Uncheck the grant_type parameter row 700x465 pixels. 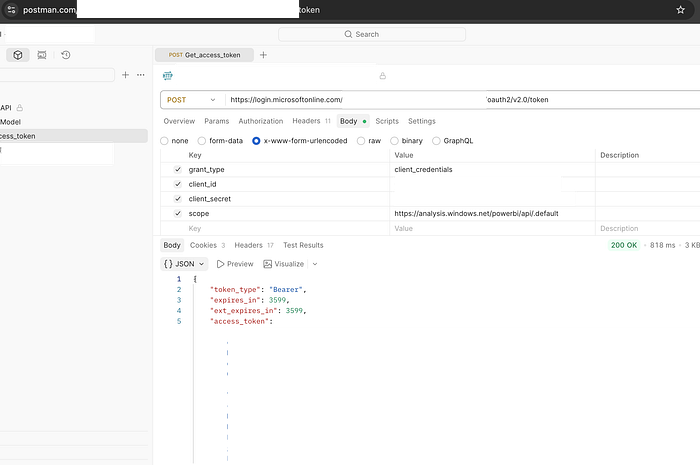pyautogui.click(x=178, y=170)
